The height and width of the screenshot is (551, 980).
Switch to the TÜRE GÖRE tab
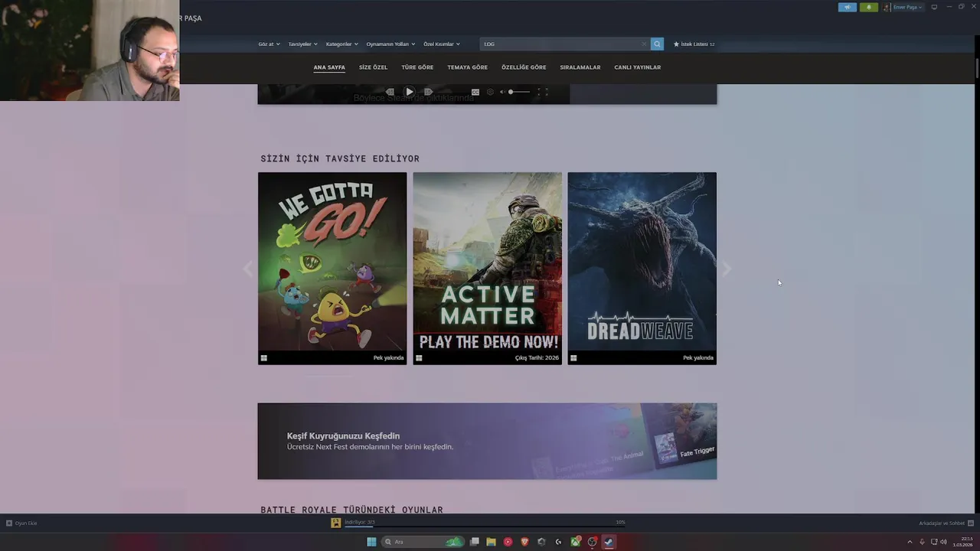[417, 67]
